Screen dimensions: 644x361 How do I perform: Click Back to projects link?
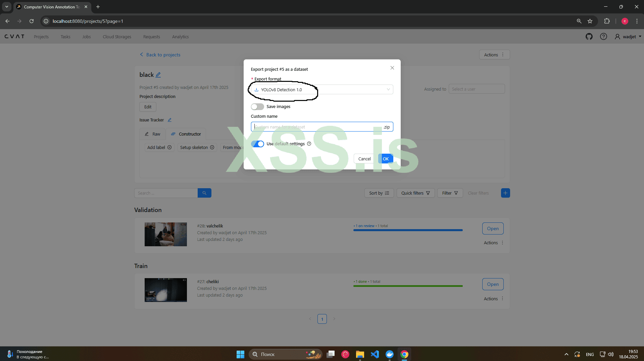tap(160, 55)
